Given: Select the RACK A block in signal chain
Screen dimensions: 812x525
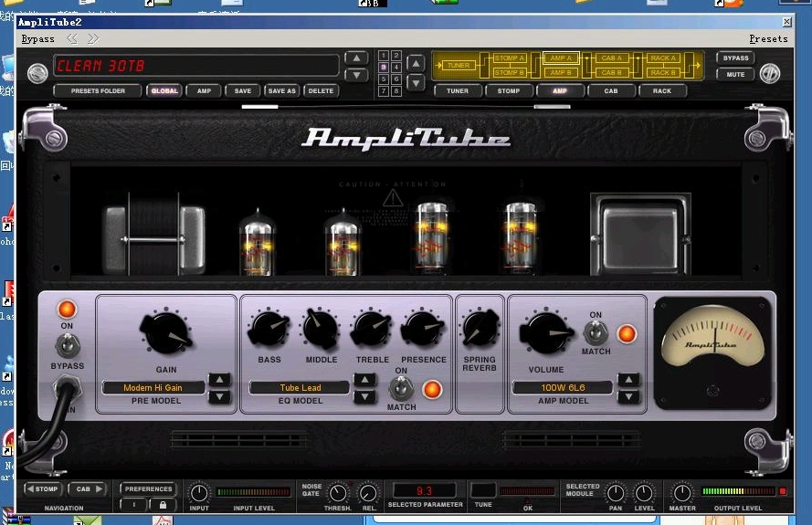Looking at the screenshot, I should [663, 58].
